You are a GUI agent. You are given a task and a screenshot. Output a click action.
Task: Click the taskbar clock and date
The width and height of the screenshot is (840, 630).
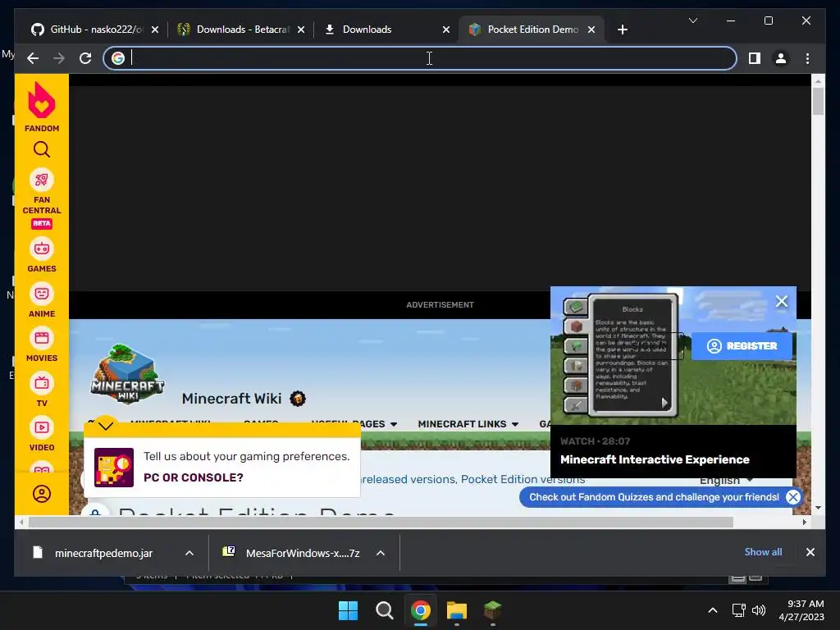(801, 610)
